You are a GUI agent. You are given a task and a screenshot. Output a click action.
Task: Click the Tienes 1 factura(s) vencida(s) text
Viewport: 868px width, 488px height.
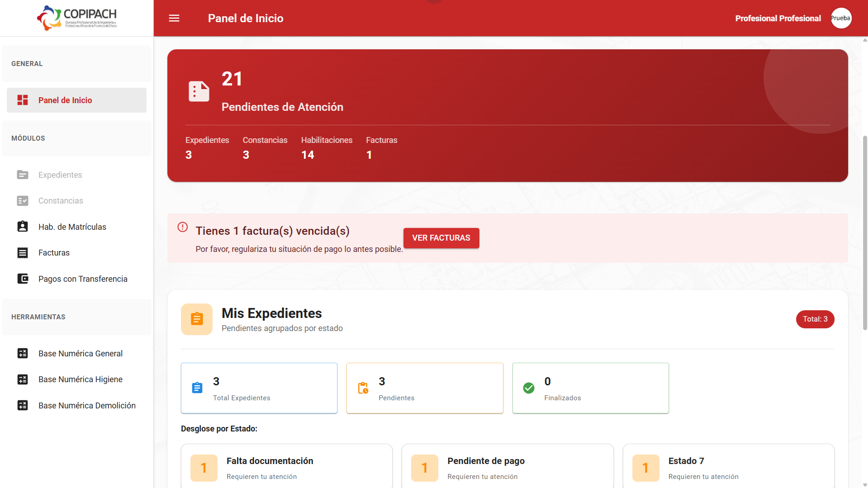(272, 231)
